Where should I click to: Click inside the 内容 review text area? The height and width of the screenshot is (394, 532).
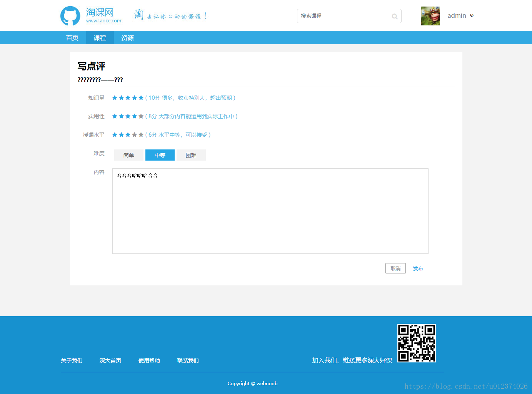[x=270, y=211]
